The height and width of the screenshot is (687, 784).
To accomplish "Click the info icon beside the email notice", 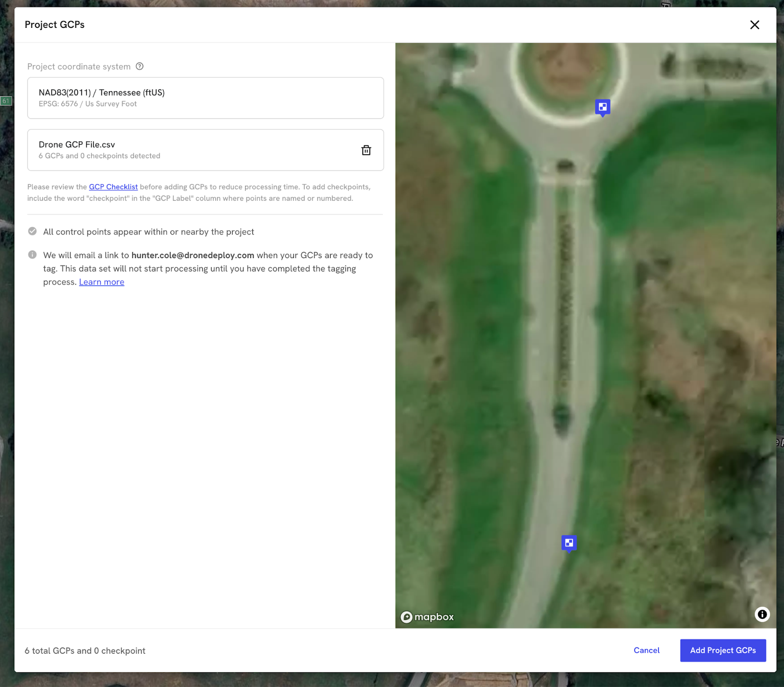I will coord(32,255).
